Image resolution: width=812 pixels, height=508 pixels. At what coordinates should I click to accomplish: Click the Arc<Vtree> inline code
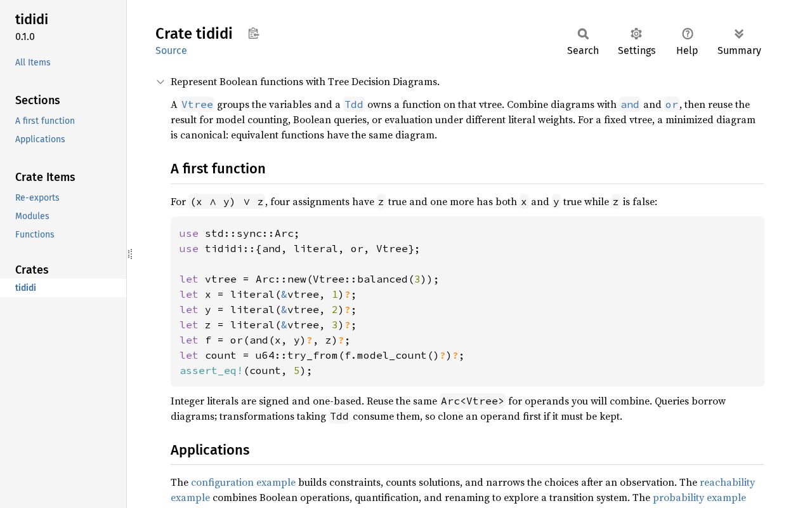click(473, 401)
